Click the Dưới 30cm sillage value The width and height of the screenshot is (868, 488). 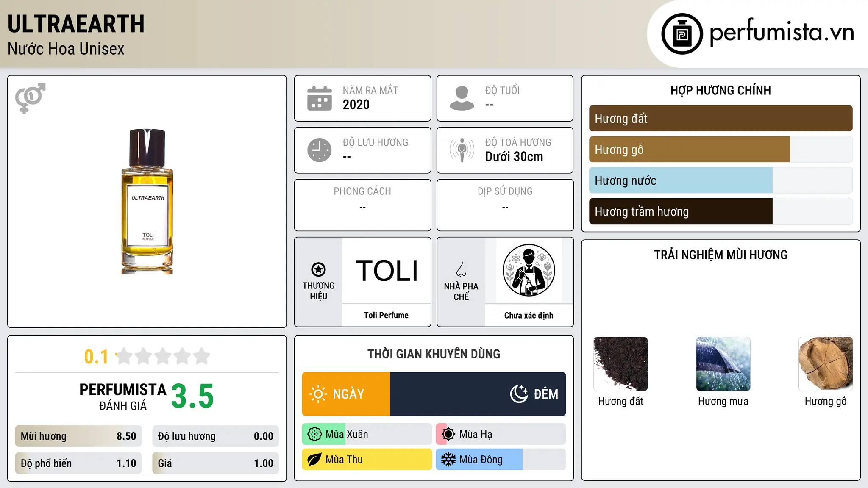(514, 157)
